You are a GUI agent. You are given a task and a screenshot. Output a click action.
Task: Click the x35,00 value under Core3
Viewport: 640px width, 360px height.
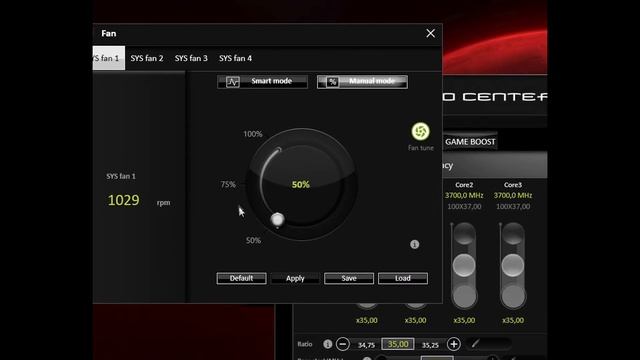pyautogui.click(x=513, y=320)
